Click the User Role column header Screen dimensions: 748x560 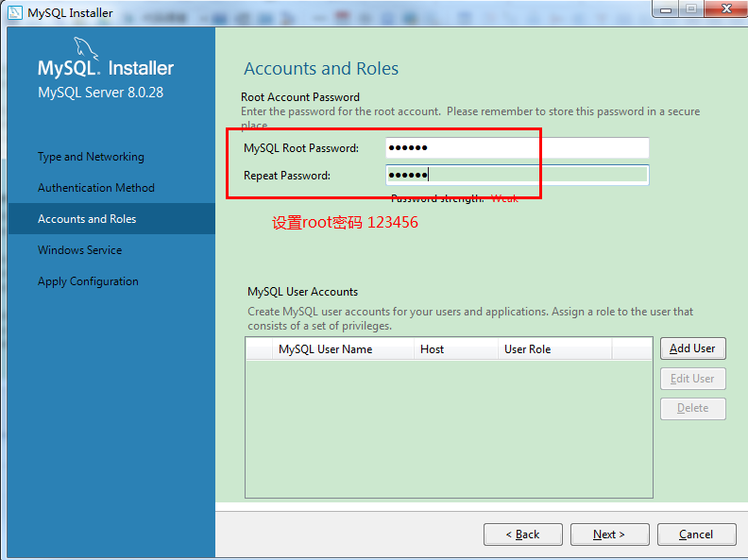pos(554,349)
